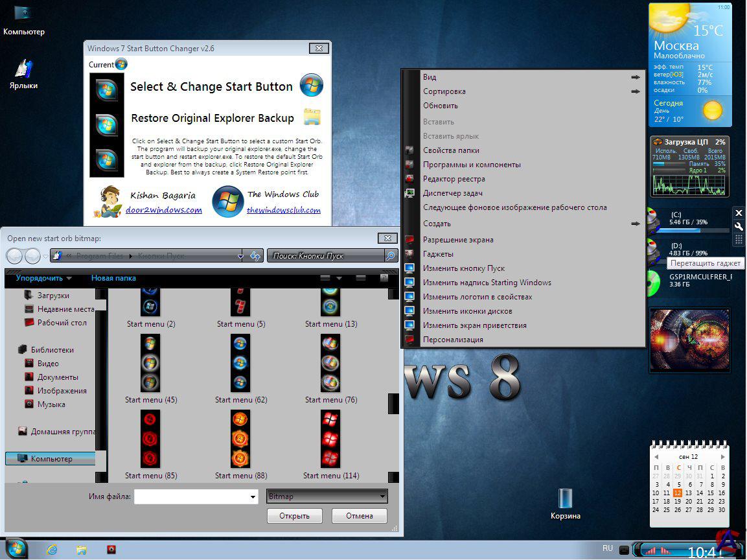Viewport: 747px width, 560px height.
Task: Select Рабочий стол in the navigation pane
Action: click(56, 323)
